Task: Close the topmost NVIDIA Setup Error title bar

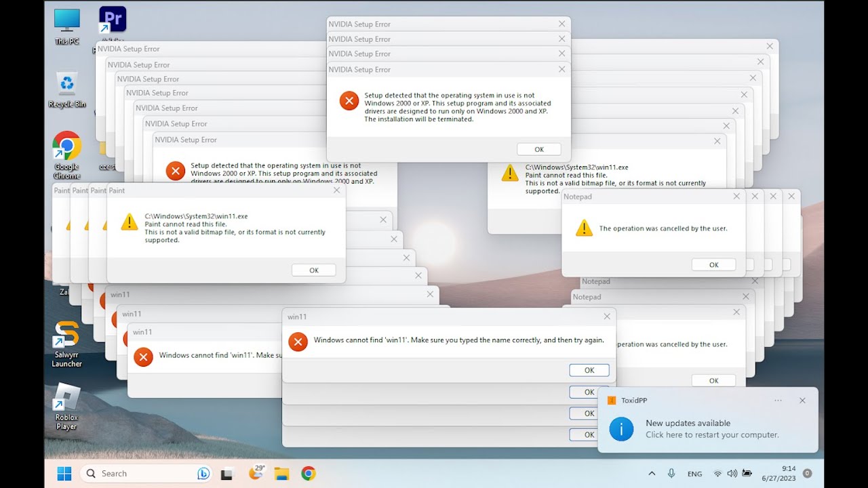Action: 561,24
